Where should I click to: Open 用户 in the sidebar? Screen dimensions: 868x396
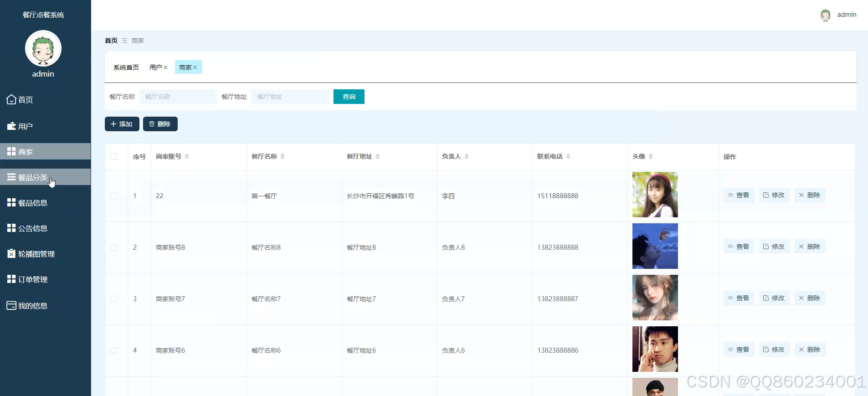click(45, 126)
